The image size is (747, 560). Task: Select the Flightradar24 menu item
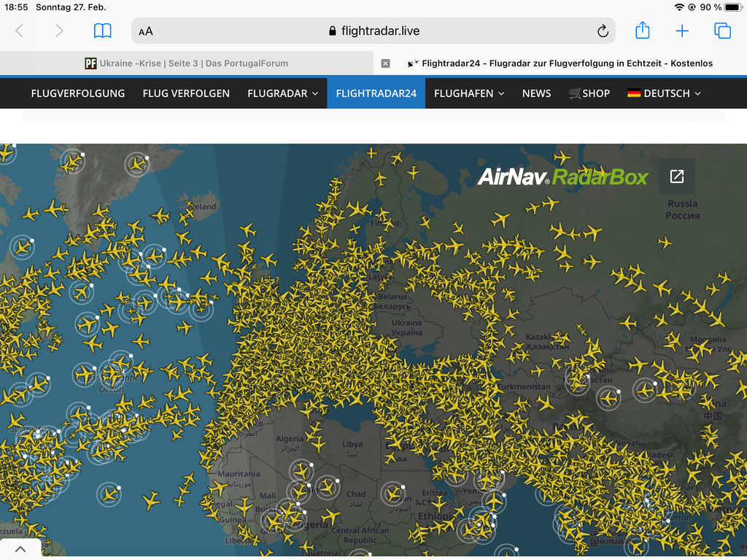pos(376,93)
